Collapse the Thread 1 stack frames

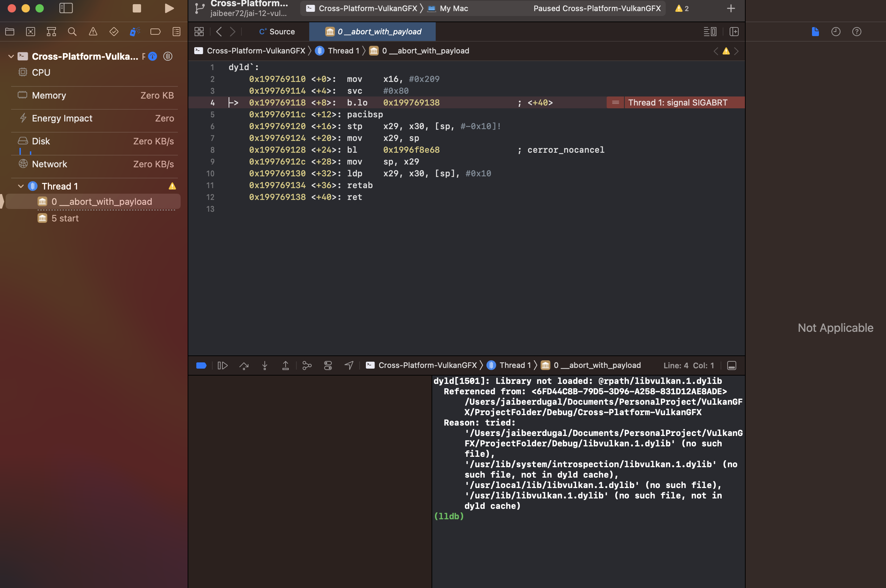[x=21, y=186]
